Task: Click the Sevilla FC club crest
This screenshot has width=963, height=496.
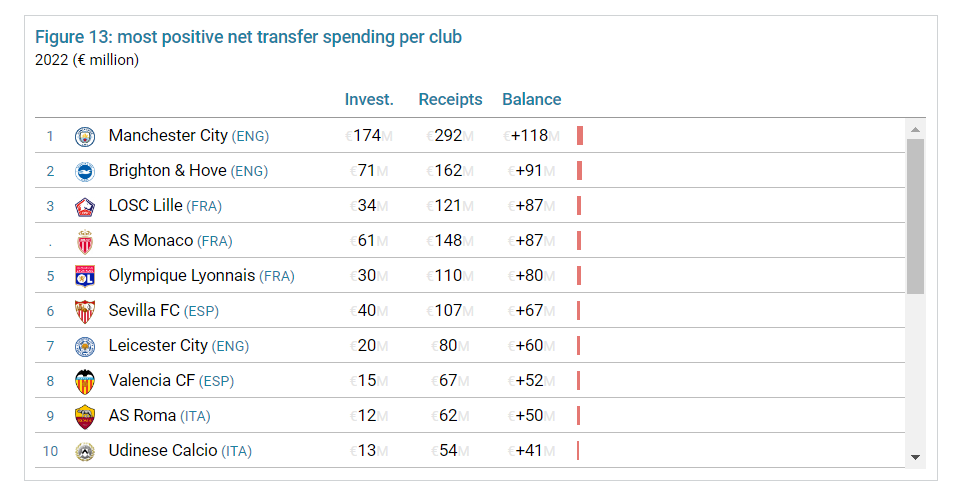Action: 84,311
